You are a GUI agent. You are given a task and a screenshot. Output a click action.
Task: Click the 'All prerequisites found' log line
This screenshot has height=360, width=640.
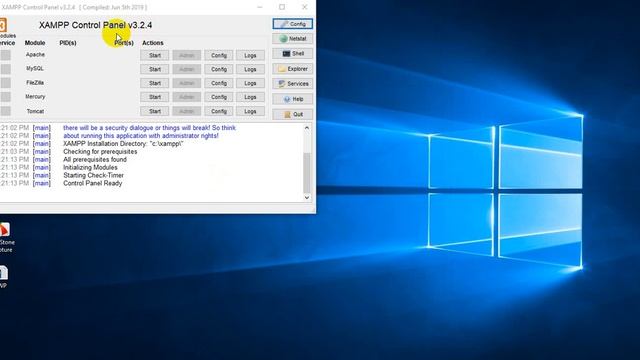(95, 159)
